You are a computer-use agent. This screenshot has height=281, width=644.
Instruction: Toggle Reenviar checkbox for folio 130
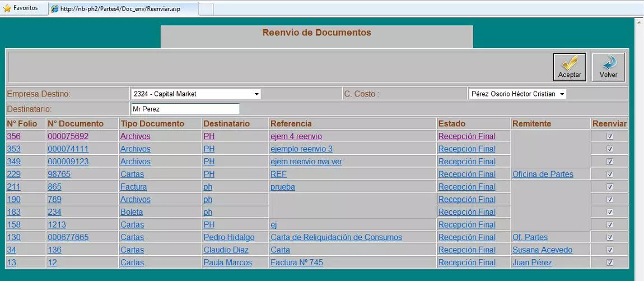pos(610,237)
